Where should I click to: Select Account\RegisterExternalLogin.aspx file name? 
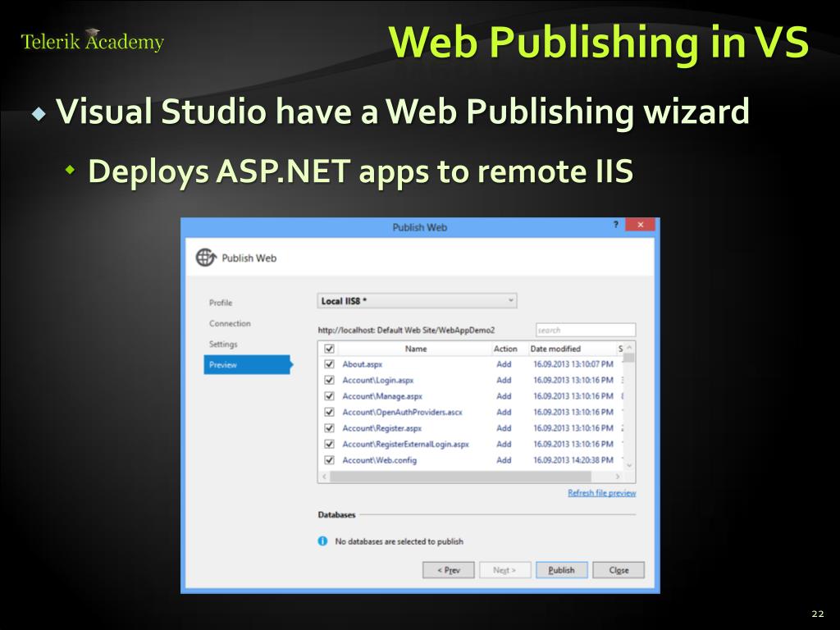405,444
